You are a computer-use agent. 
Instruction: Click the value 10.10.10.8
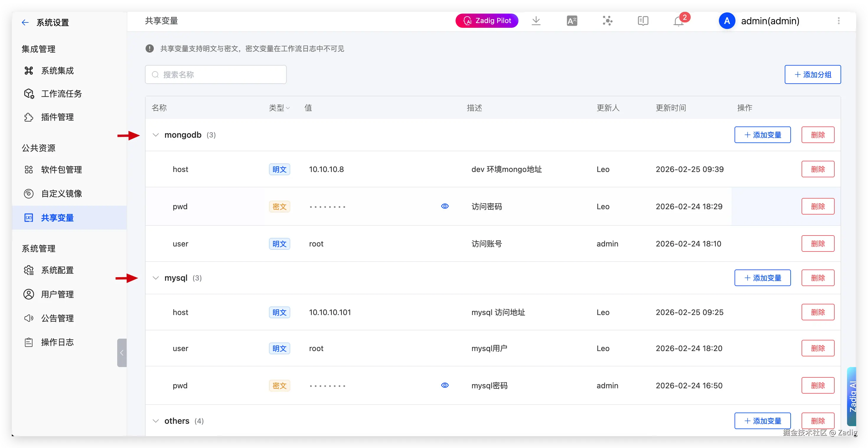tap(326, 169)
